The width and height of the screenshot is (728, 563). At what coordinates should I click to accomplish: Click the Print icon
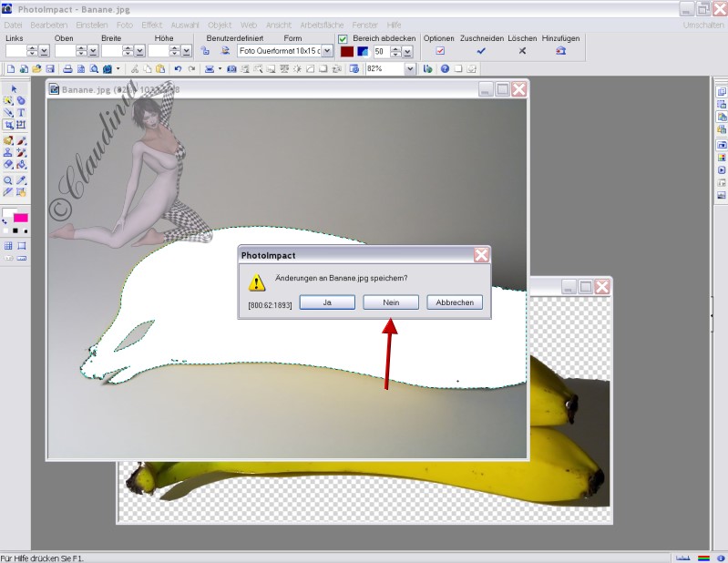tap(67, 69)
